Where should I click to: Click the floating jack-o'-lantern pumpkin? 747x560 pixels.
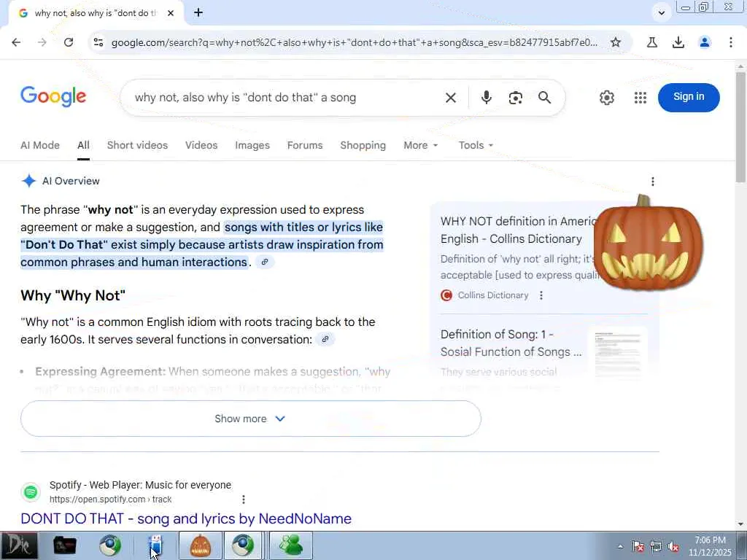point(648,244)
